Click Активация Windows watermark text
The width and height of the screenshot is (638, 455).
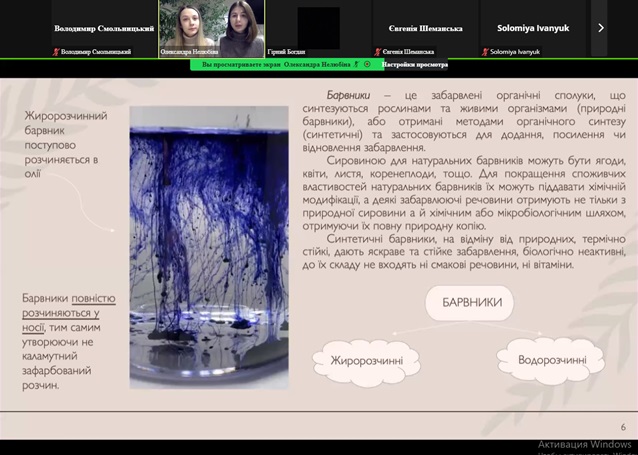[584, 444]
